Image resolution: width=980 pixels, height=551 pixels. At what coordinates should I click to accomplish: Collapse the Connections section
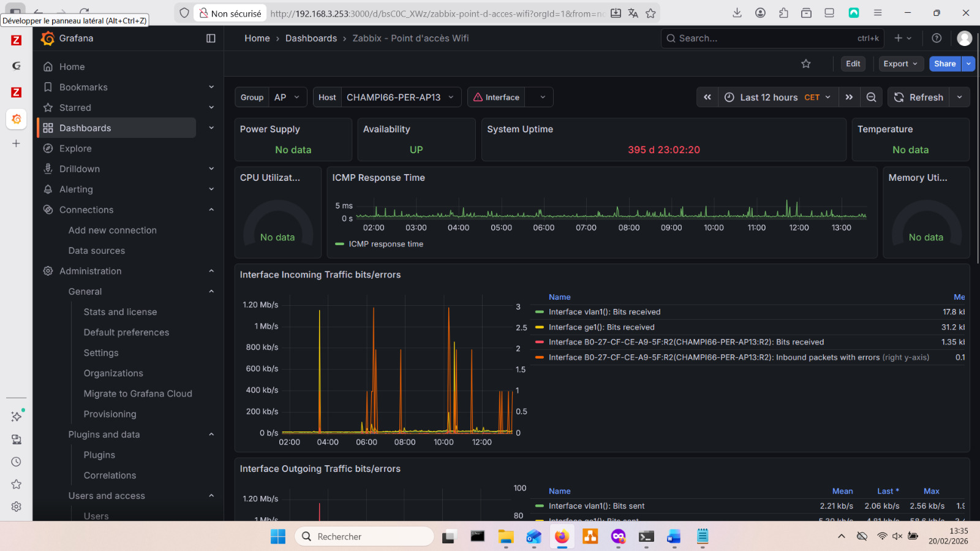pyautogui.click(x=211, y=210)
